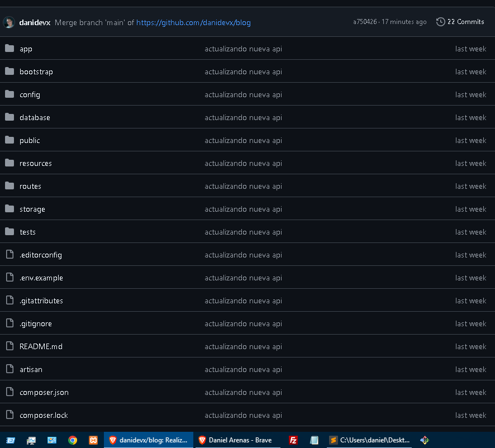This screenshot has height=448, width=495.
Task: Open control panel style taskbar icon
Action: pos(52,440)
